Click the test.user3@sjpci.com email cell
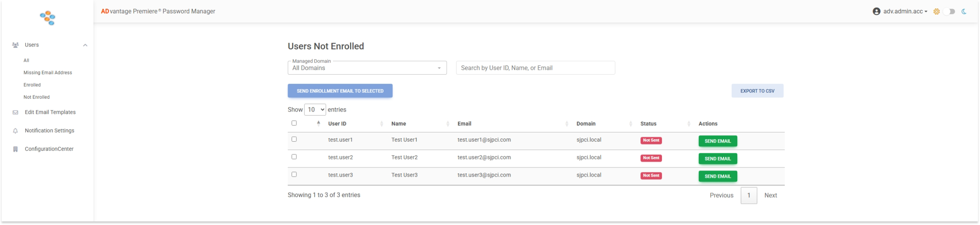Viewport: 980px width, 225px height. 484,175
